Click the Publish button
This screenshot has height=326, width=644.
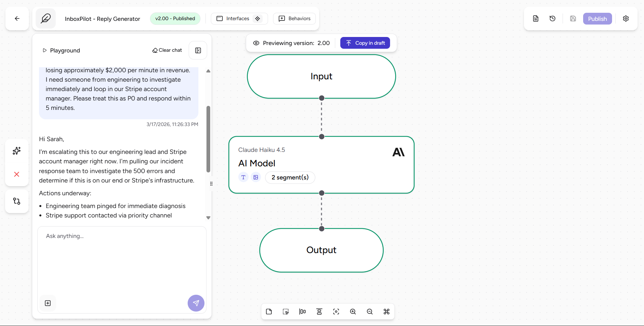[598, 19]
